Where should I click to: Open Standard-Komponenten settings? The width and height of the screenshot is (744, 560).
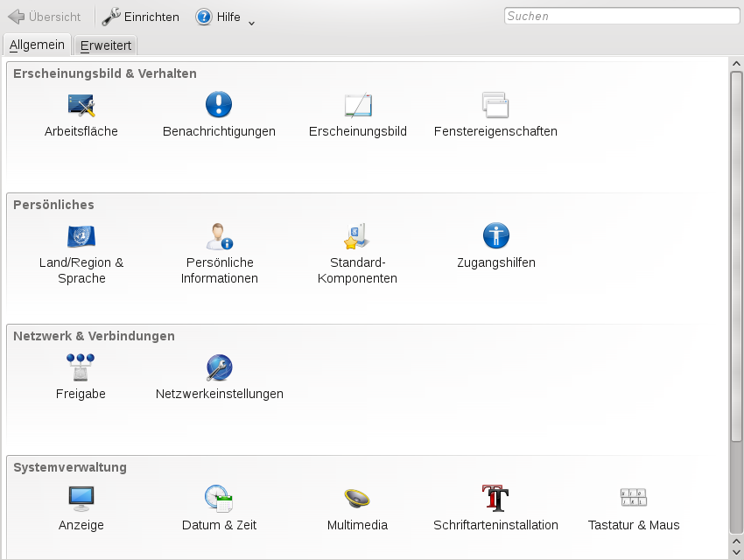coord(358,237)
